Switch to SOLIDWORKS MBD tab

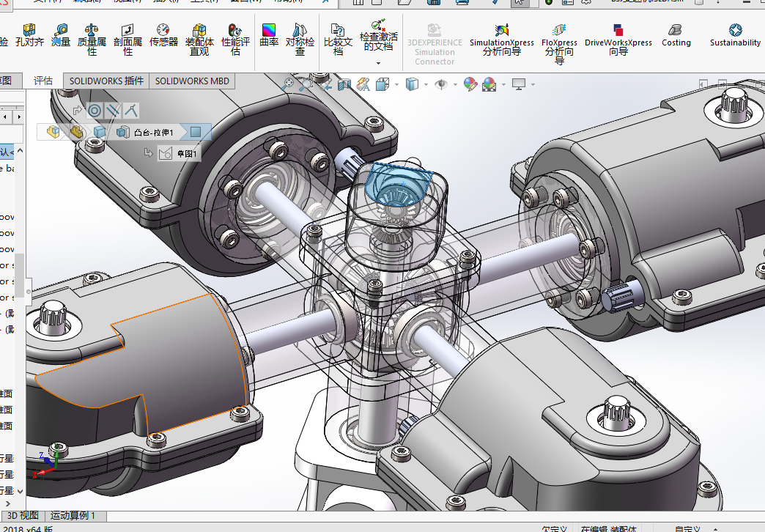(192, 81)
